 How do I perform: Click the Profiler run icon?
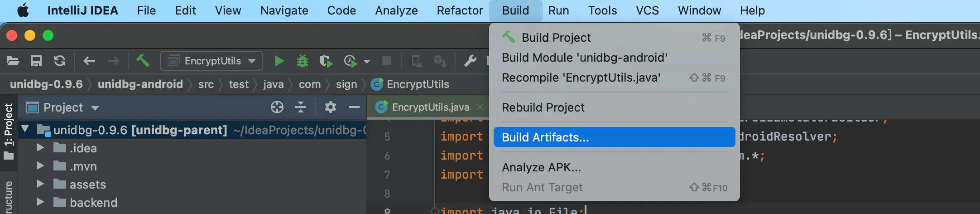tap(351, 61)
